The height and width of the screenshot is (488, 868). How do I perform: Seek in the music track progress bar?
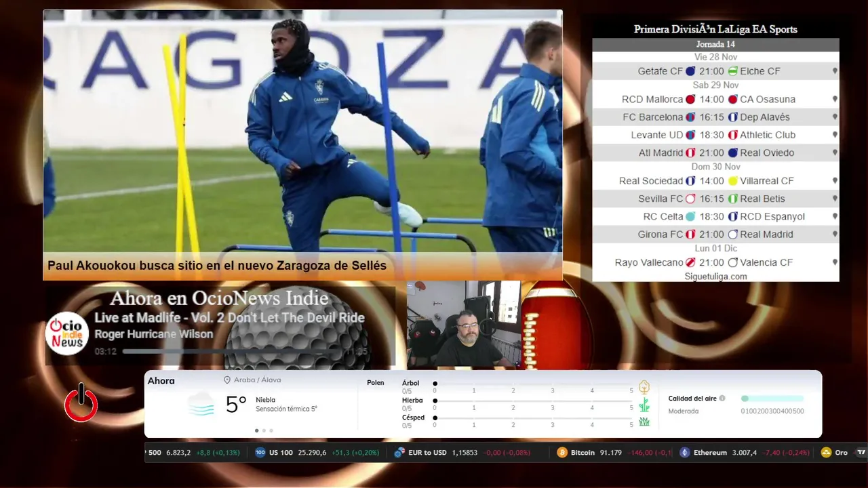pyautogui.click(x=233, y=352)
